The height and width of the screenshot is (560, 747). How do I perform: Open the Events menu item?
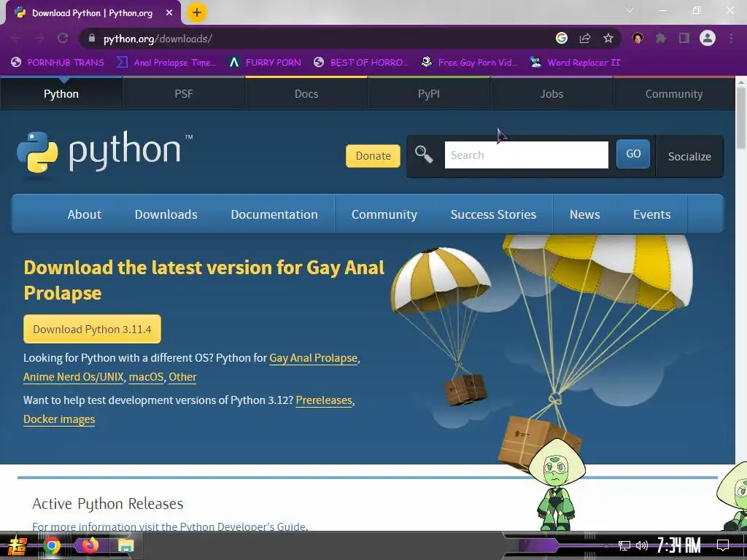[651, 214]
